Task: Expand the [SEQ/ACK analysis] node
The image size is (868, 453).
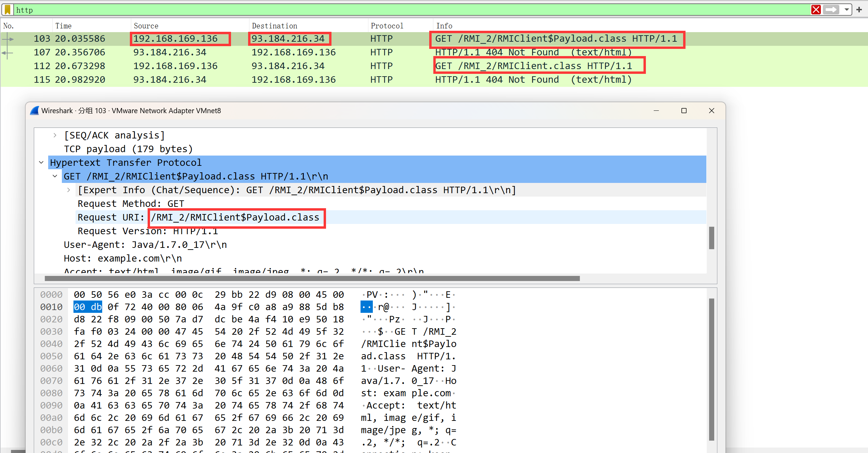Action: (55, 135)
